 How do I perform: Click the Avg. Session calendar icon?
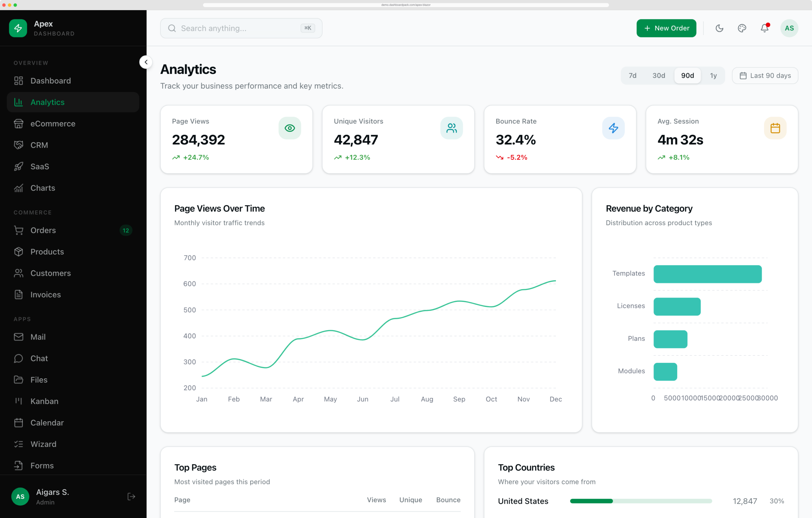pyautogui.click(x=775, y=128)
